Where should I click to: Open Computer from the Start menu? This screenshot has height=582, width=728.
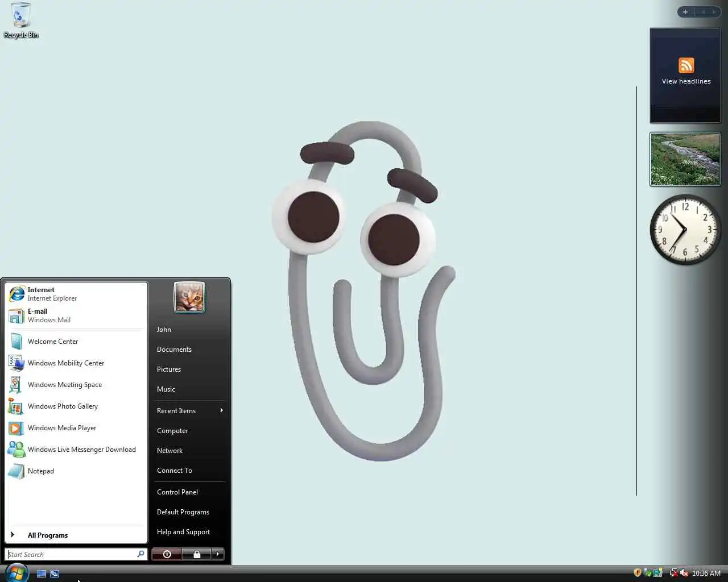172,431
